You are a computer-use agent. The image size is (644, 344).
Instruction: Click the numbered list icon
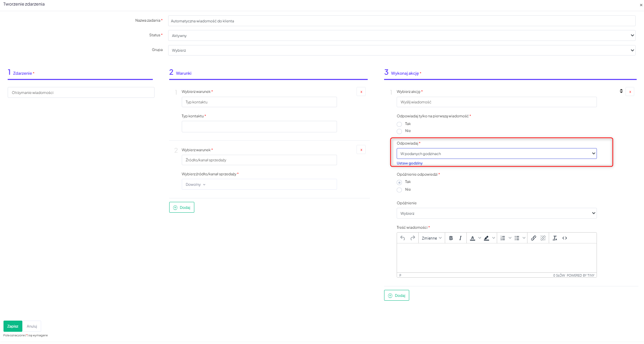[503, 238]
